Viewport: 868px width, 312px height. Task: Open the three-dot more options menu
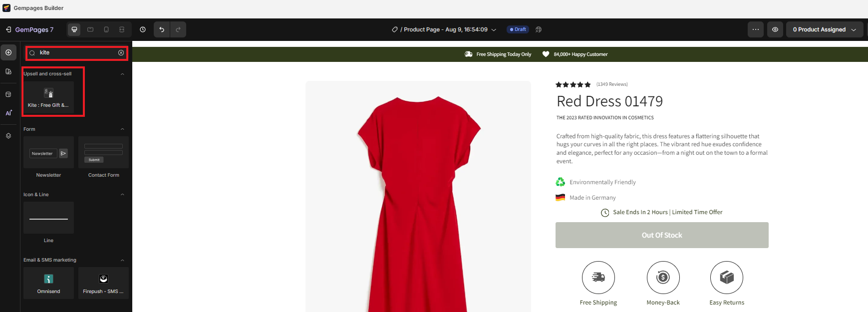coord(756,29)
